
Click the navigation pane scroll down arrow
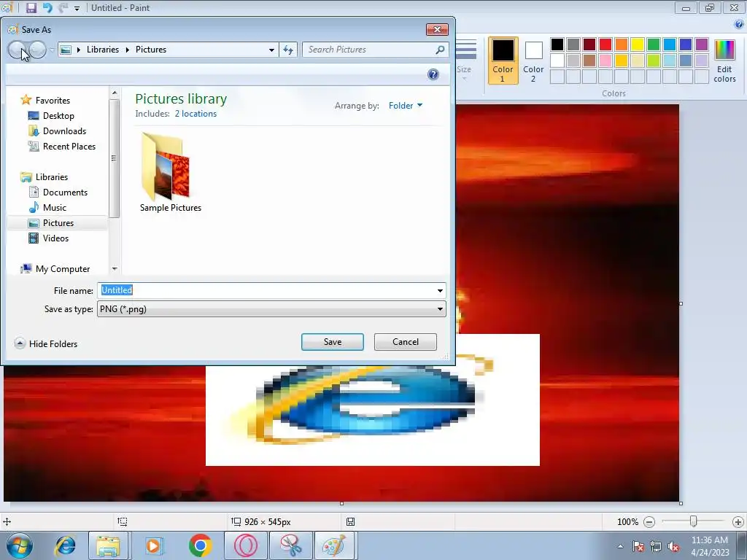click(x=115, y=269)
